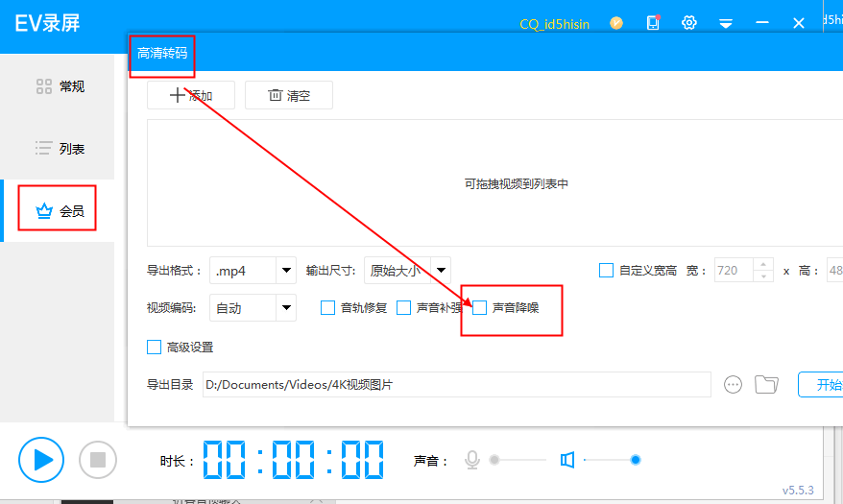Click the 清空 list button
This screenshot has width=843, height=504.
pyautogui.click(x=289, y=95)
